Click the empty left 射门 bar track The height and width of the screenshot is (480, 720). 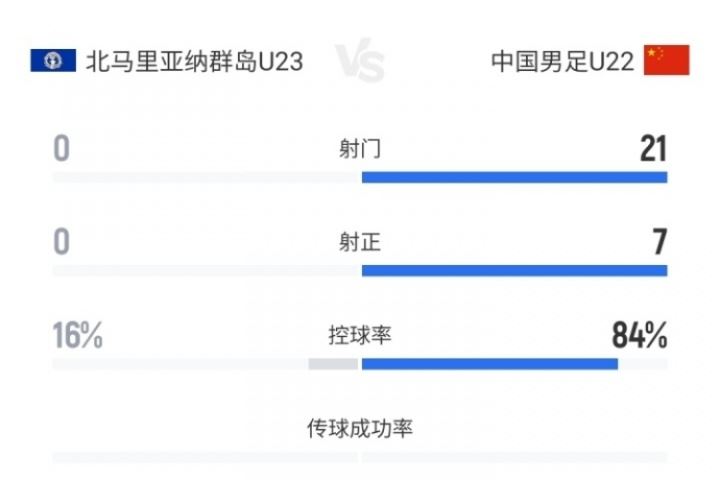(205, 177)
